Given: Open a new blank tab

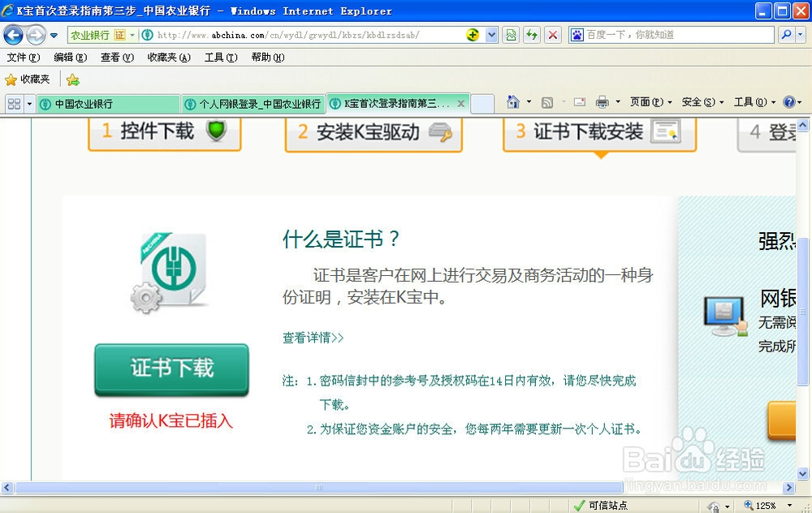Looking at the screenshot, I should pyautogui.click(x=482, y=104).
